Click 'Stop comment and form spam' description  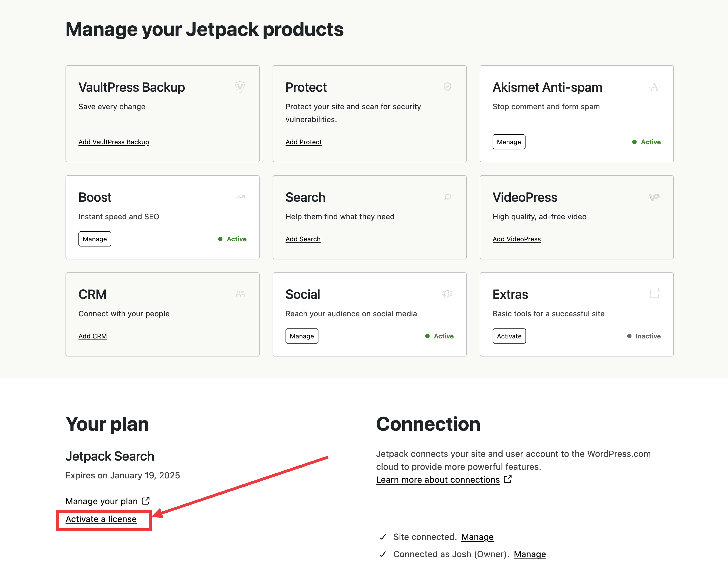tap(546, 107)
